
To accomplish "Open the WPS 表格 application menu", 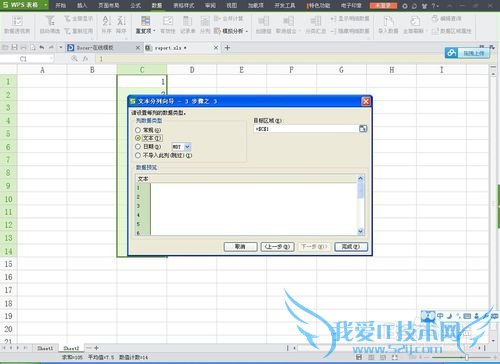I will (24, 5).
